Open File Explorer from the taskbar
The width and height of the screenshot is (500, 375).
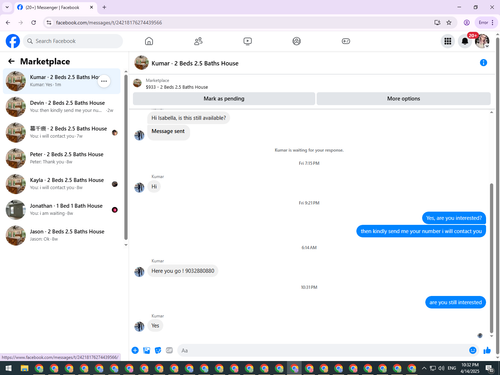coord(24,368)
